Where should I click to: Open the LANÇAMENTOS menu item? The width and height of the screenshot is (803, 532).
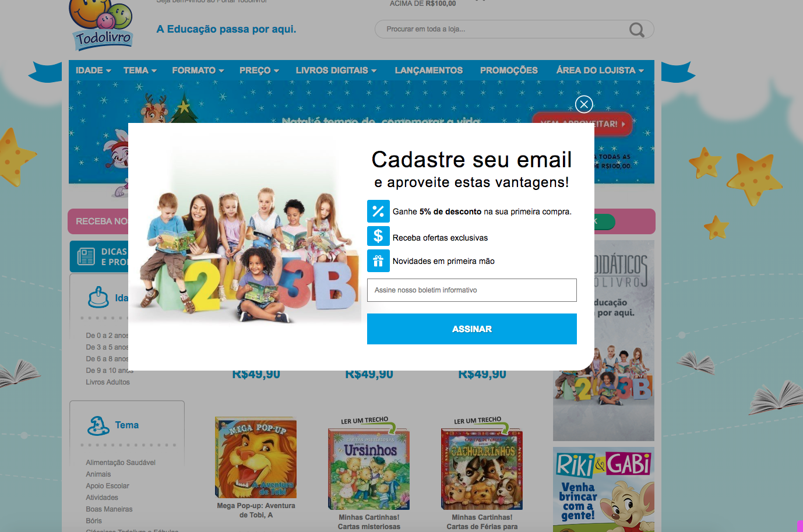point(429,71)
